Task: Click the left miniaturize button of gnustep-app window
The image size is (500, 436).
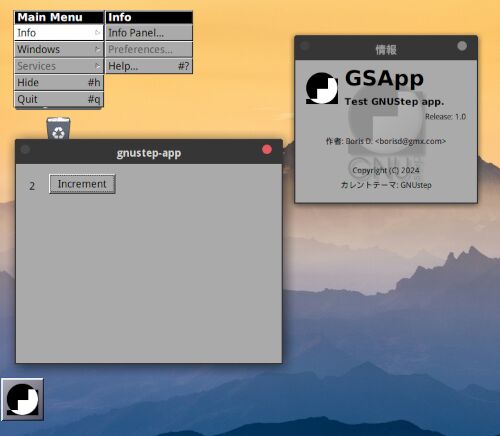Action: (x=25, y=149)
